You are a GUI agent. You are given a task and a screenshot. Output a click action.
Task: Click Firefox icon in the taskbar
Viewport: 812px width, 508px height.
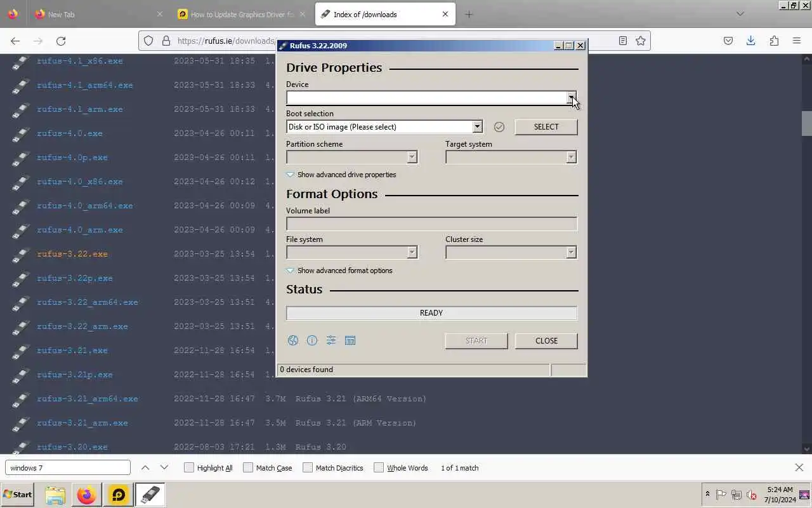coord(87,495)
